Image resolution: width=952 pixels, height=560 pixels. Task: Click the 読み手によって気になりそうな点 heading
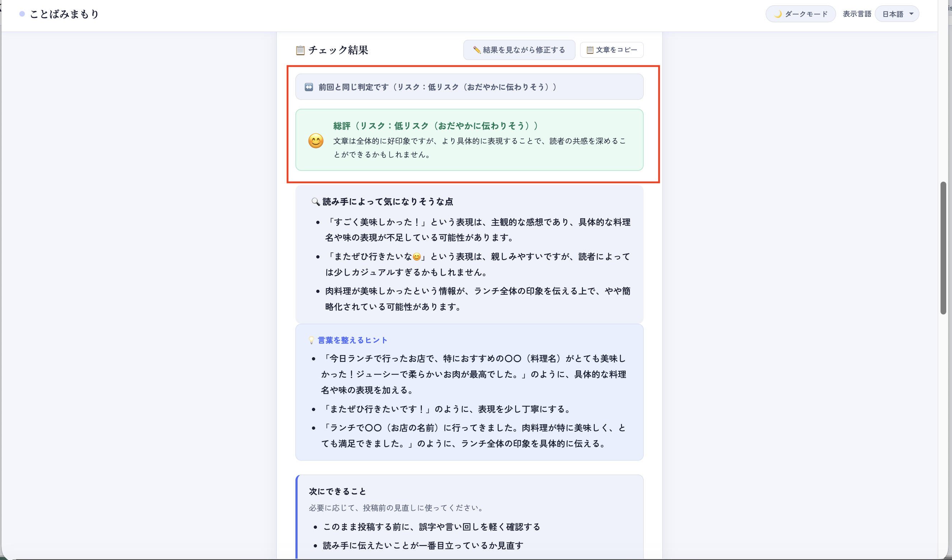pos(388,201)
